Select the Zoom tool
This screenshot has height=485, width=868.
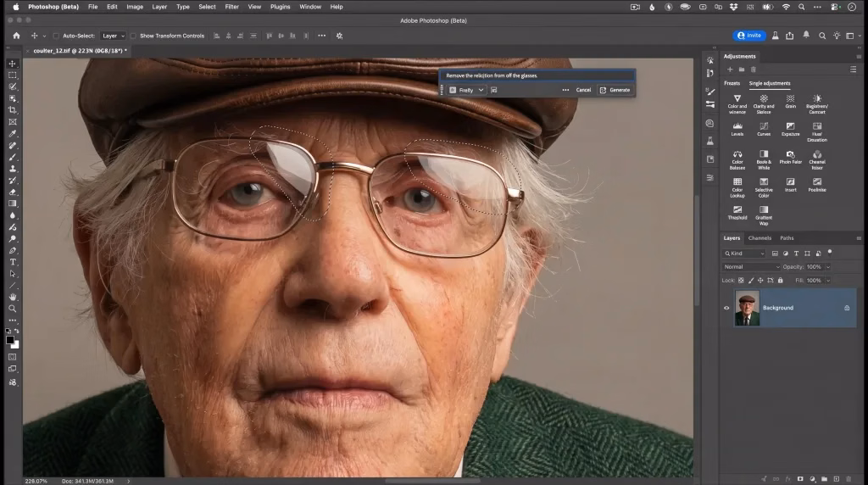(12, 309)
